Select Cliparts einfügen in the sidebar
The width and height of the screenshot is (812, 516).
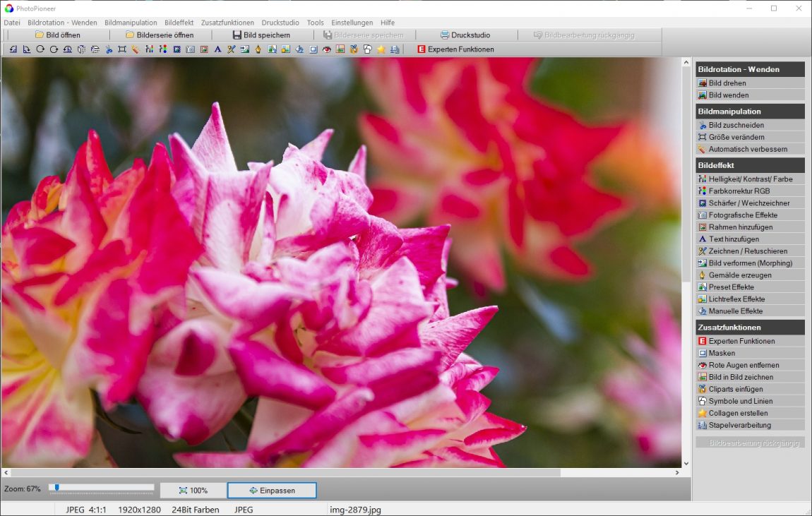[x=735, y=389]
